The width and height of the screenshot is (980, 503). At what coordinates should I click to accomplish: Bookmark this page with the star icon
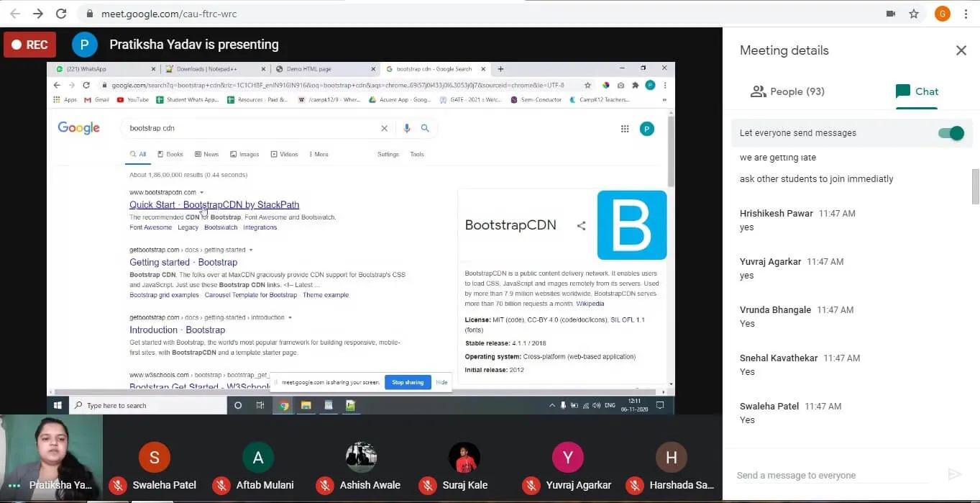pyautogui.click(x=914, y=14)
